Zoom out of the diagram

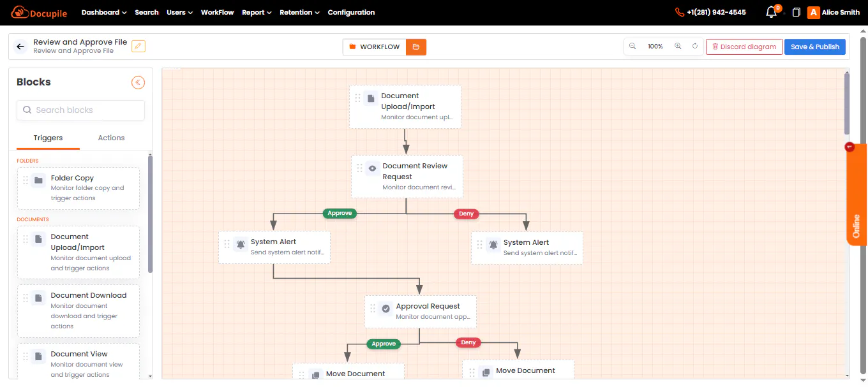point(632,47)
